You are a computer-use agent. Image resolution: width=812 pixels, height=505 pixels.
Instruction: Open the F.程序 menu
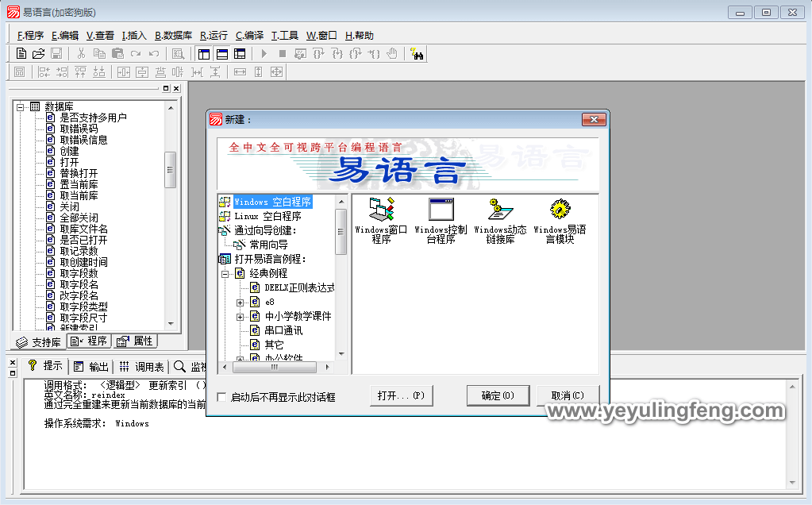pos(30,35)
